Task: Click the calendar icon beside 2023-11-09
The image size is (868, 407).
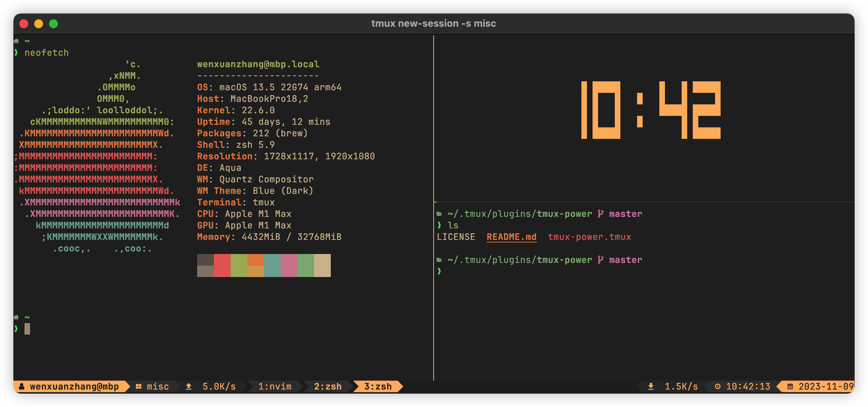Action: [790, 387]
